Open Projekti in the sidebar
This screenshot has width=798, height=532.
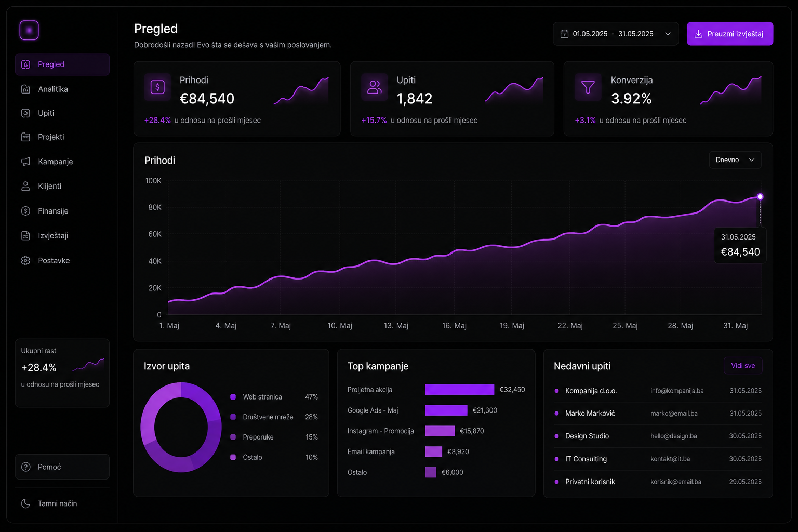[62, 137]
